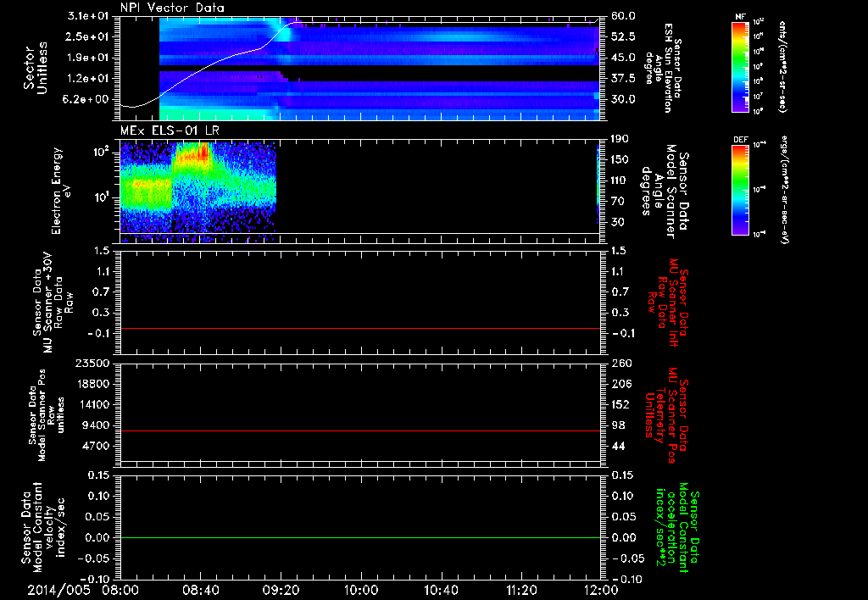The width and height of the screenshot is (868, 600).
Task: Click the NF number flux color bar
Action: coord(740,66)
